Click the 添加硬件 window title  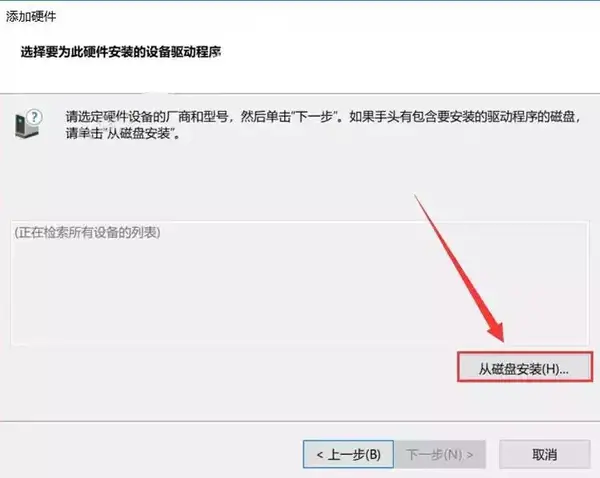coord(31,16)
